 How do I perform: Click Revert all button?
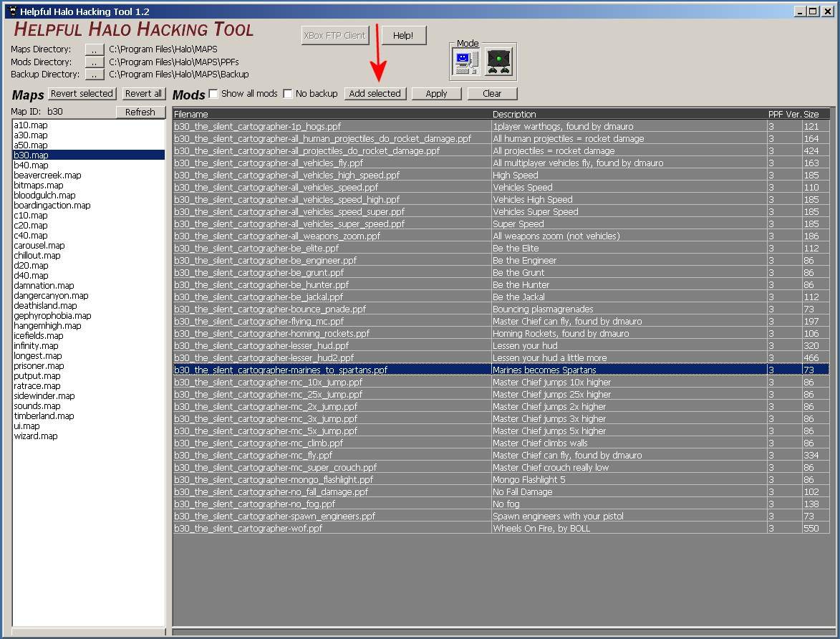pos(143,93)
